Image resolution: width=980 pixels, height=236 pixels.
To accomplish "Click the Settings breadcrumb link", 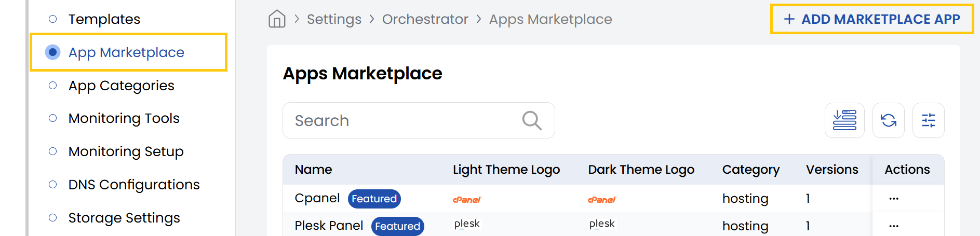I will 334,19.
